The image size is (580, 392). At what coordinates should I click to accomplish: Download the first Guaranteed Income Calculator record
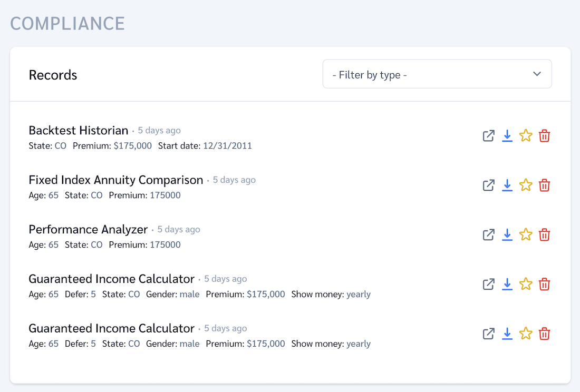click(507, 284)
